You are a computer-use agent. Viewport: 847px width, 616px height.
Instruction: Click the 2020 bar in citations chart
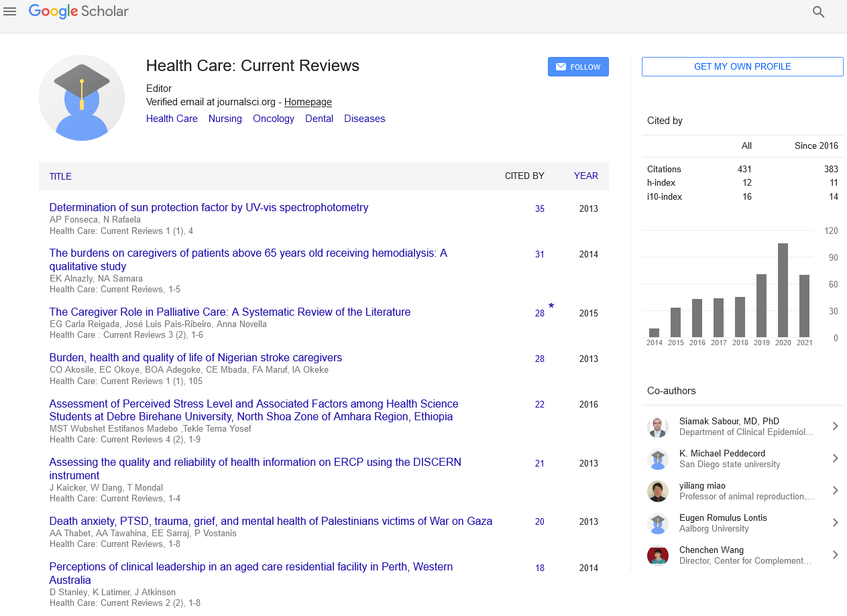[x=783, y=290]
